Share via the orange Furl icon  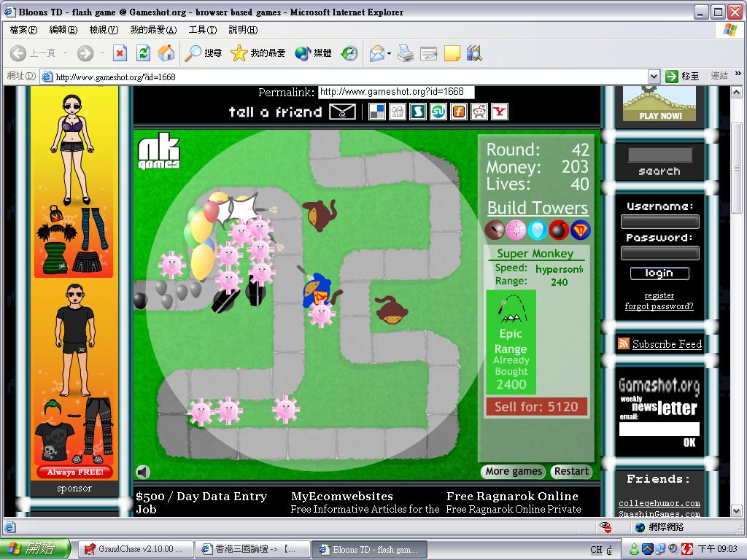[459, 112]
